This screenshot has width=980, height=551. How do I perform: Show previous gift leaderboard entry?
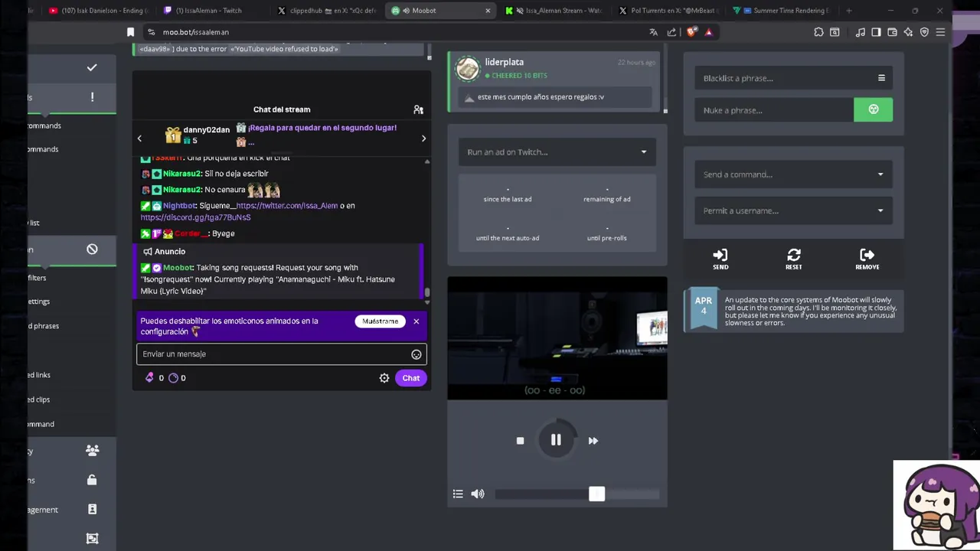pyautogui.click(x=139, y=139)
